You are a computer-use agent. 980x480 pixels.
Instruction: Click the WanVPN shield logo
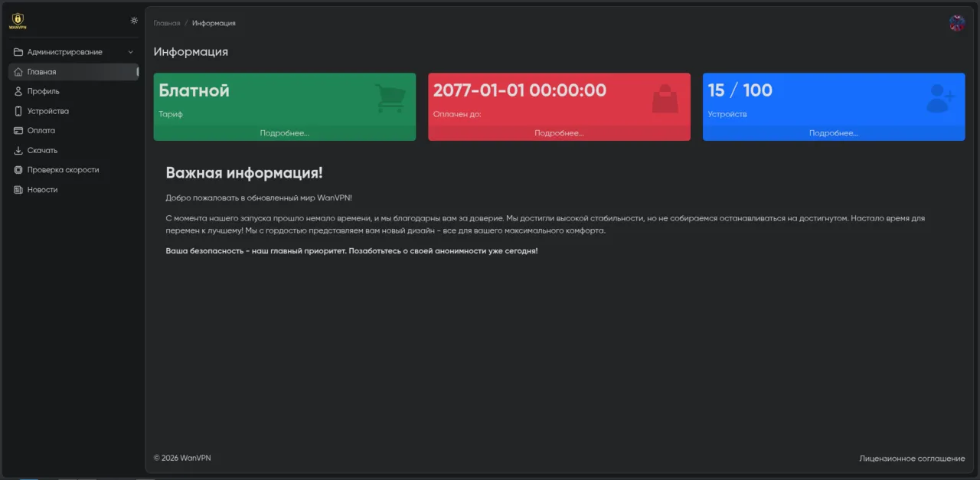18,21
